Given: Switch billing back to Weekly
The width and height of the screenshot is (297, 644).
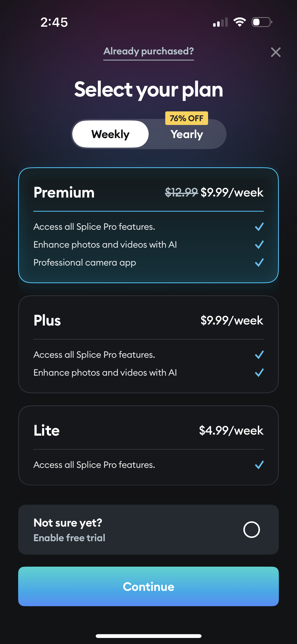Looking at the screenshot, I should coord(110,134).
